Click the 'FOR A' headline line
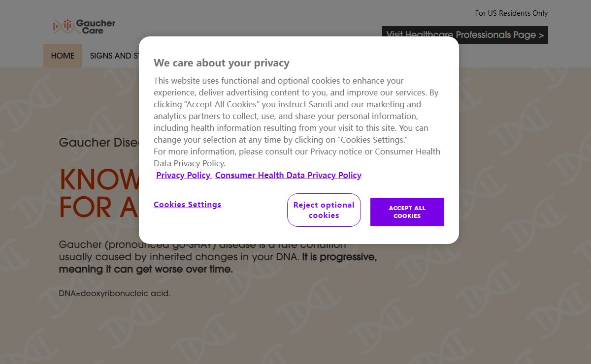Viewport: 591px width, 364px height. pyautogui.click(x=98, y=207)
